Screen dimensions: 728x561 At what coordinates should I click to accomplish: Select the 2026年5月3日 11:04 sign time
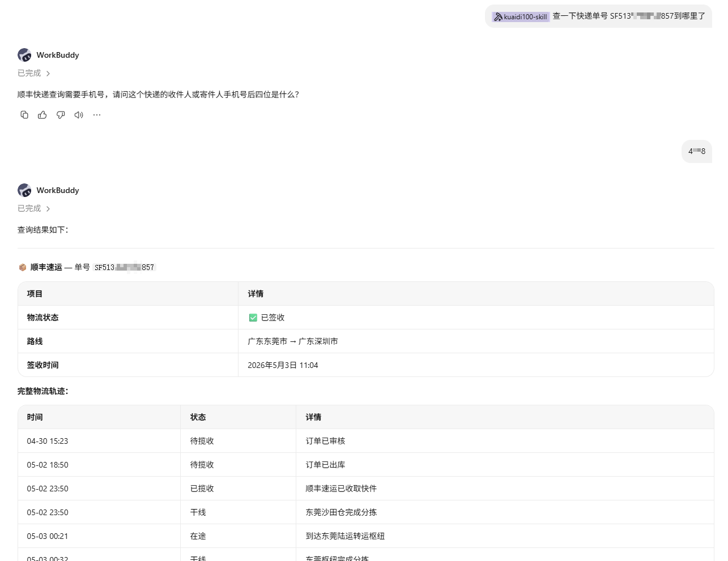click(x=283, y=365)
